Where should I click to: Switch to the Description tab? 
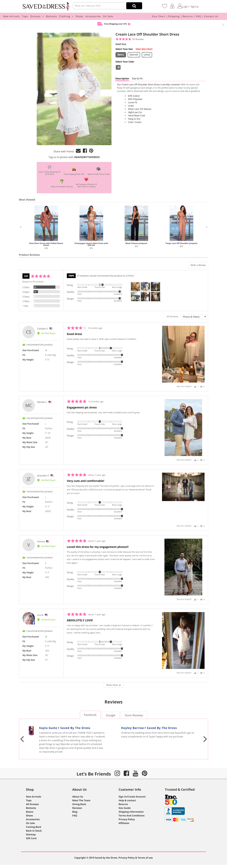point(122,78)
